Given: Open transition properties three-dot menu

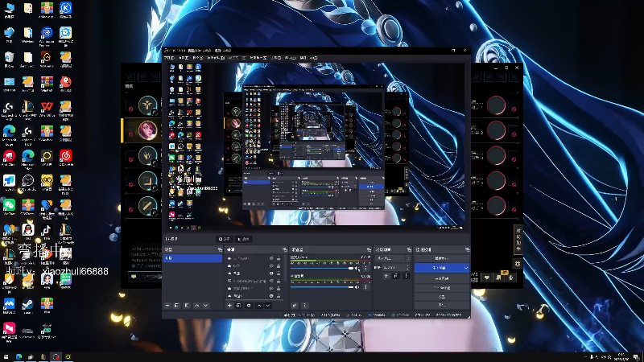Looking at the screenshot, I should (x=406, y=276).
